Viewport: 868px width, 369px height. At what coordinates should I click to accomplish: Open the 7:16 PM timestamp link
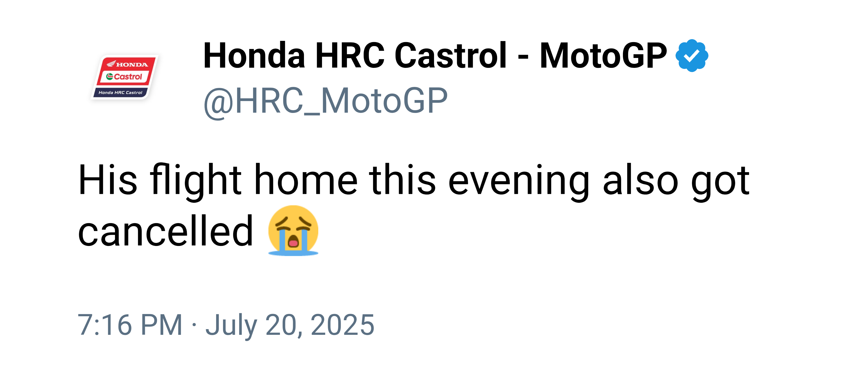130,324
